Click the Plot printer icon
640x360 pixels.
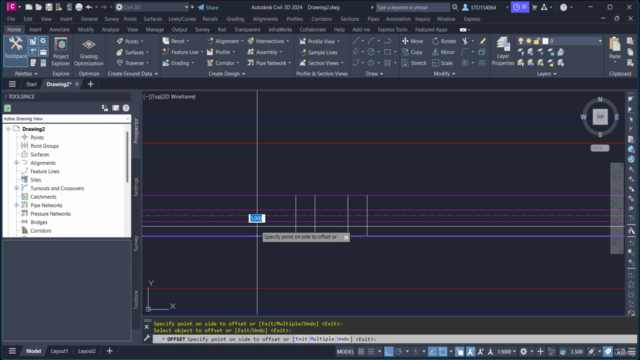pyautogui.click(x=79, y=7)
